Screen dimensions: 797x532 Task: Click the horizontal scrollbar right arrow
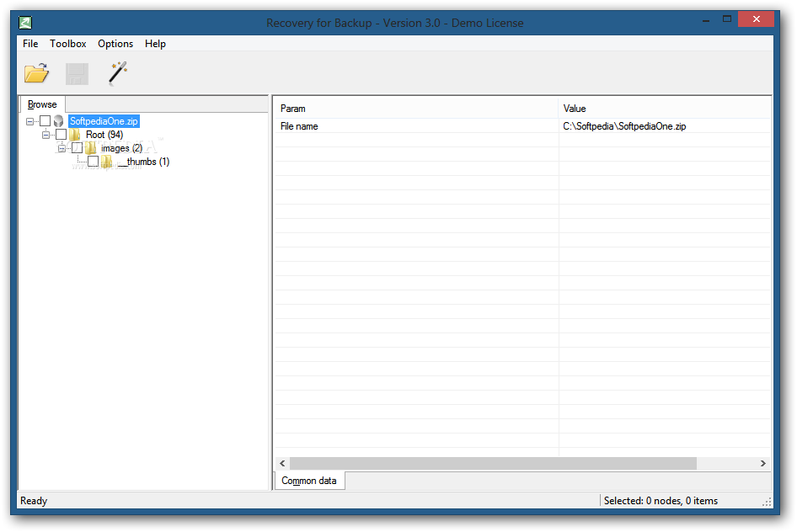(x=763, y=463)
